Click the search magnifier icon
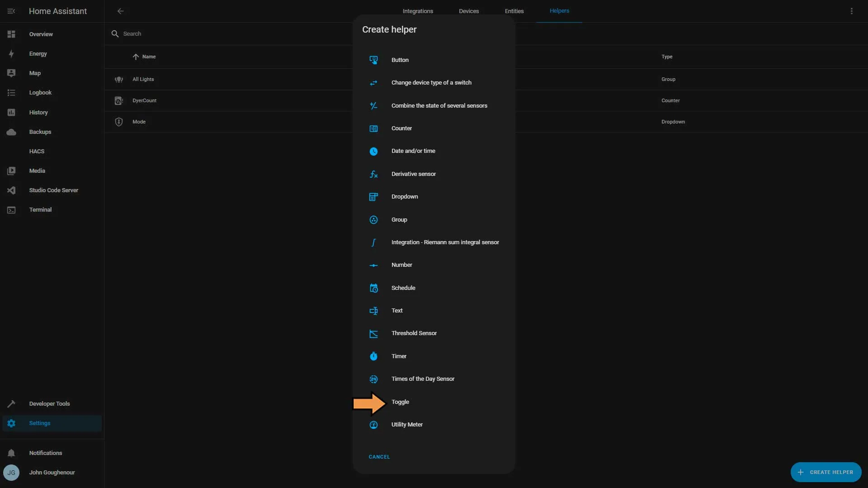868x488 pixels. (x=115, y=34)
